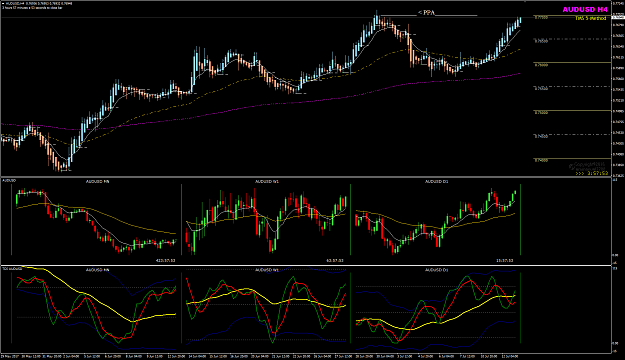Click the yellow bar-close countdown timer
Viewport: 625px width, 360px height.
click(x=592, y=173)
